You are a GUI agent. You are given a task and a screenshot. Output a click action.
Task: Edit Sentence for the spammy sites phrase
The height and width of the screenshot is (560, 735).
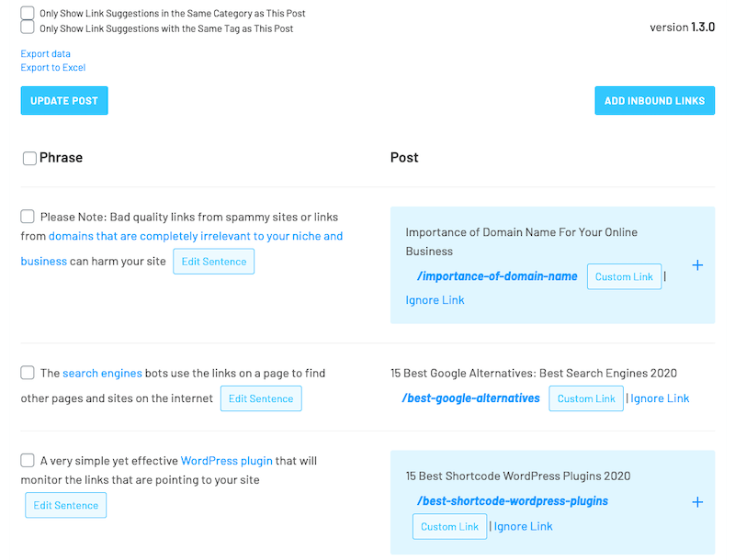214,262
